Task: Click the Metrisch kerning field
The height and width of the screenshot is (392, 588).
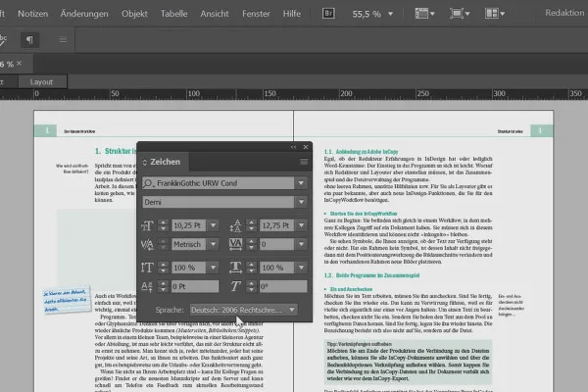Action: [x=188, y=245]
